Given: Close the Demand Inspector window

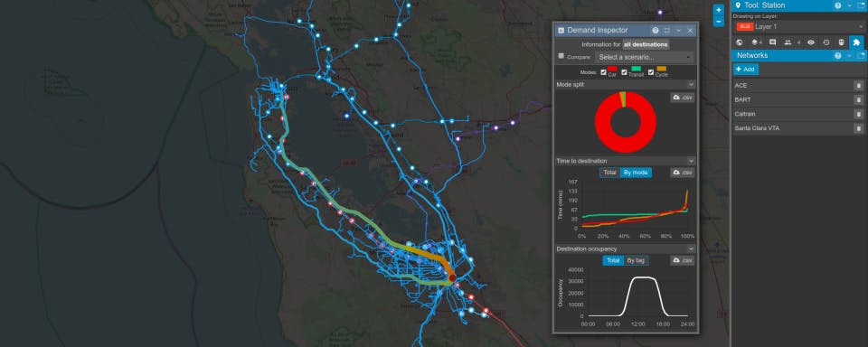Looking at the screenshot, I should coord(690,31).
